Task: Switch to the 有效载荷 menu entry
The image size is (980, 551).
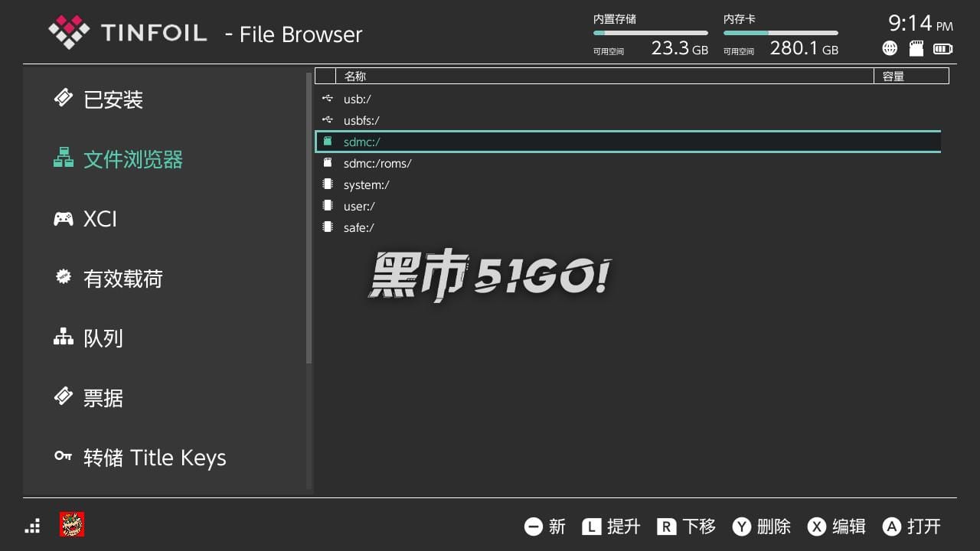Action: tap(122, 279)
